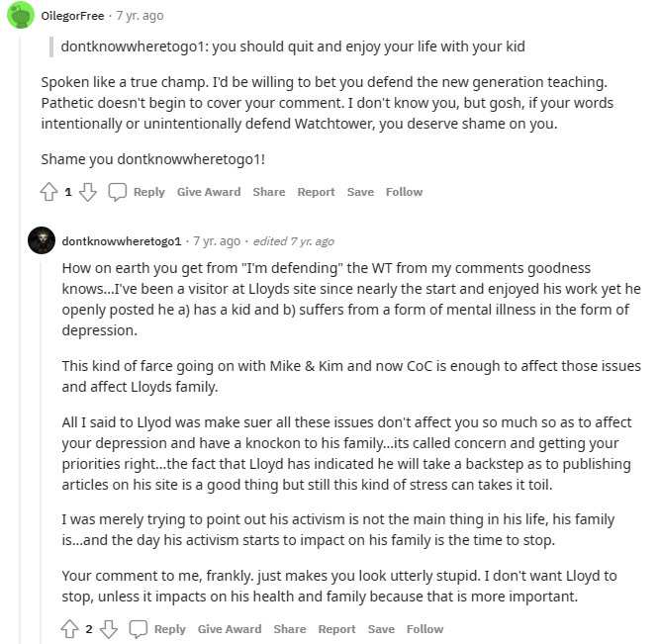
Task: Upvote OilegorFree's comment
Action: point(48,192)
